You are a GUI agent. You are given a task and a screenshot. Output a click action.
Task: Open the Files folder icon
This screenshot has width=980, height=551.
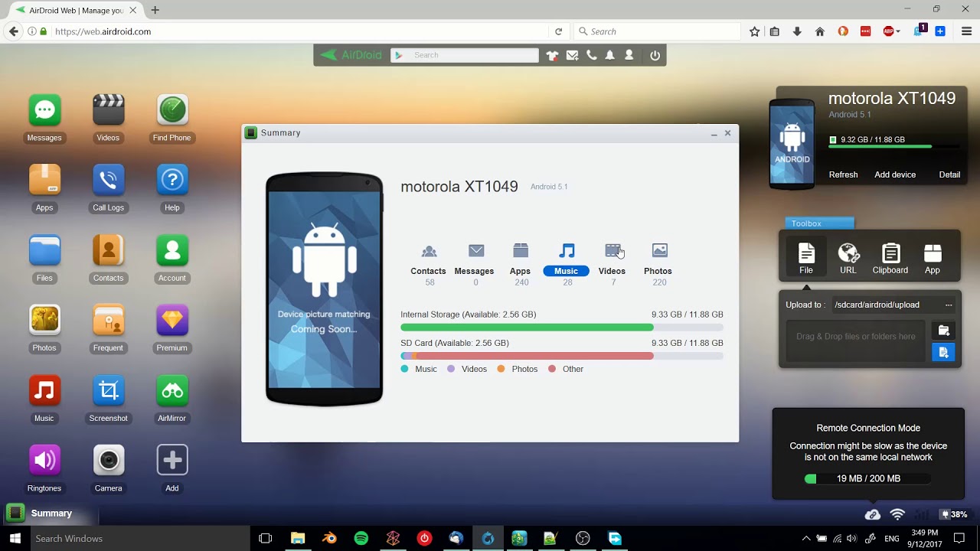click(x=44, y=250)
